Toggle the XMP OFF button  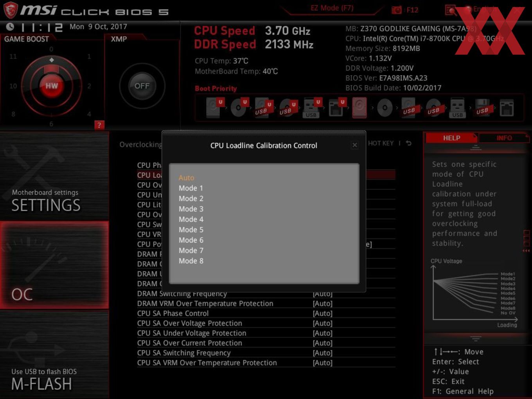[142, 86]
